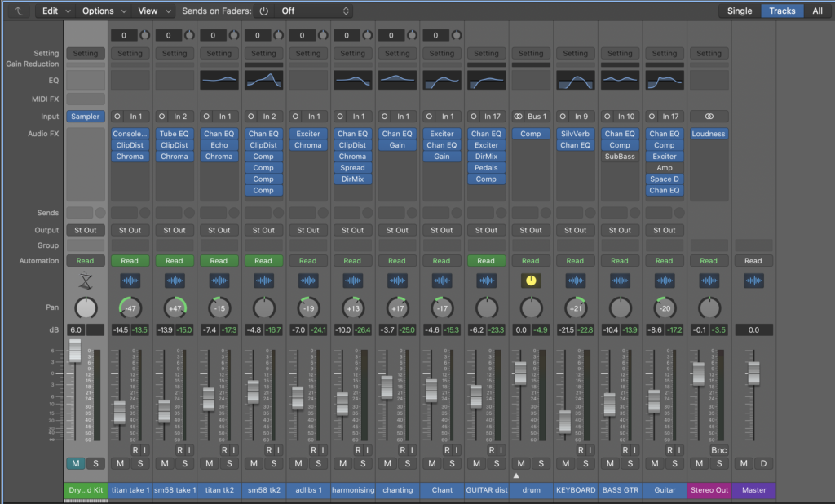This screenshot has width=835, height=504.
Task: Click the volume fader on the KEYBOARD channel
Action: [565, 421]
